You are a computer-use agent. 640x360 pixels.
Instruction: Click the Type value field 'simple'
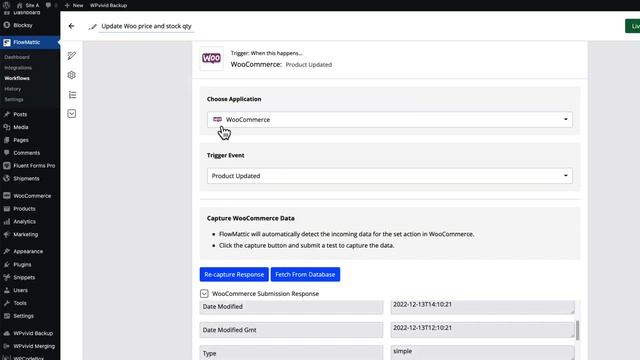[x=482, y=353]
